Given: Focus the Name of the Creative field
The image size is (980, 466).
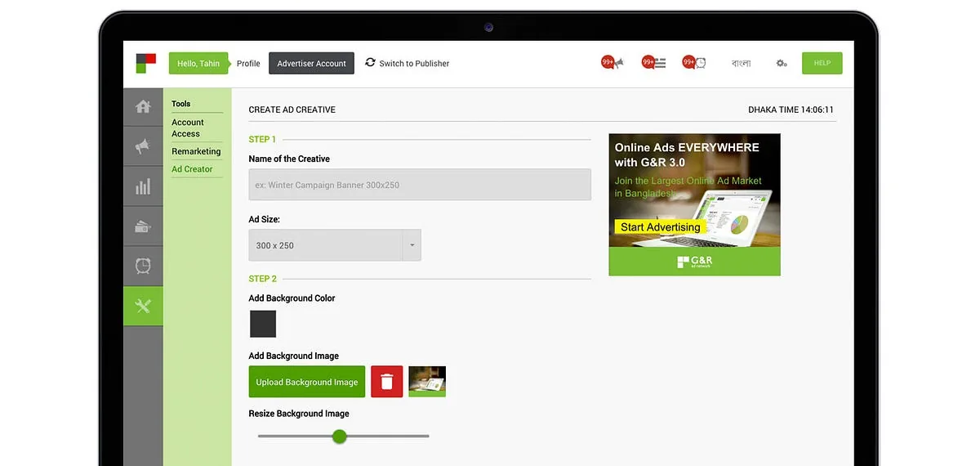Looking at the screenshot, I should [x=420, y=185].
